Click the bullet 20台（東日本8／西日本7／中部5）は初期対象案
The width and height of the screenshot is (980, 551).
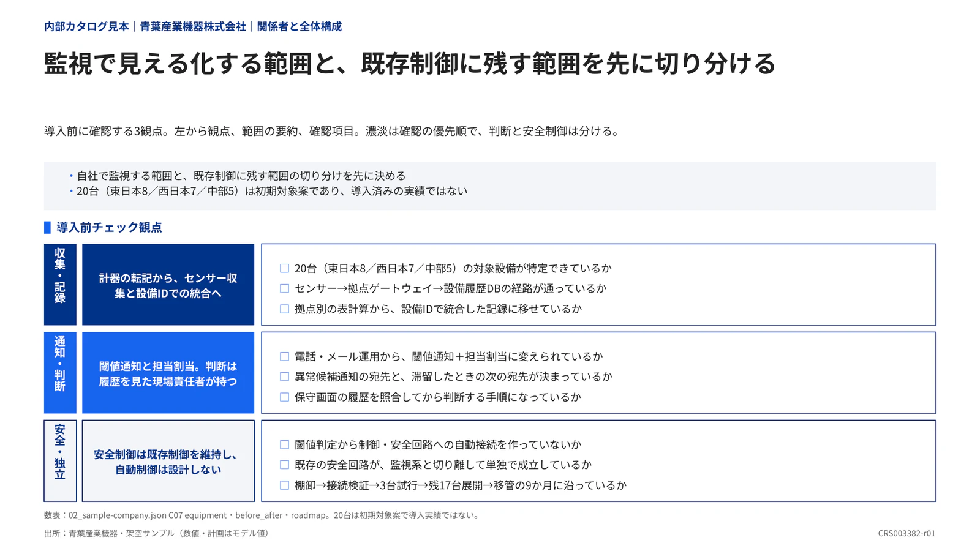click(x=272, y=191)
